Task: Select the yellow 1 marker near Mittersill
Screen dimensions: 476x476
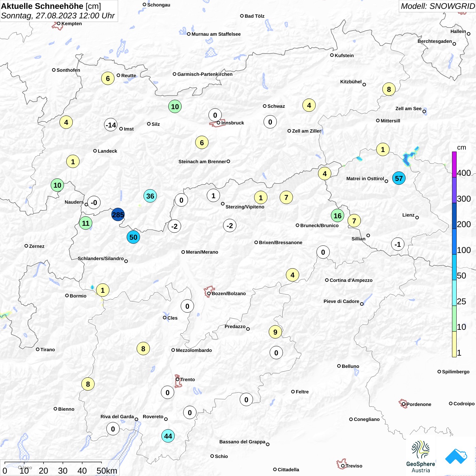Action: [x=383, y=149]
